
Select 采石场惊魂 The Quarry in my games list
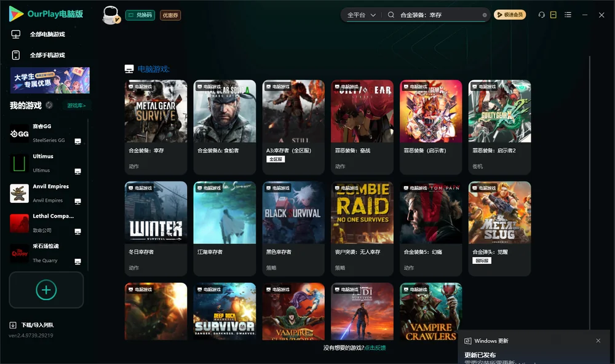[x=46, y=253]
